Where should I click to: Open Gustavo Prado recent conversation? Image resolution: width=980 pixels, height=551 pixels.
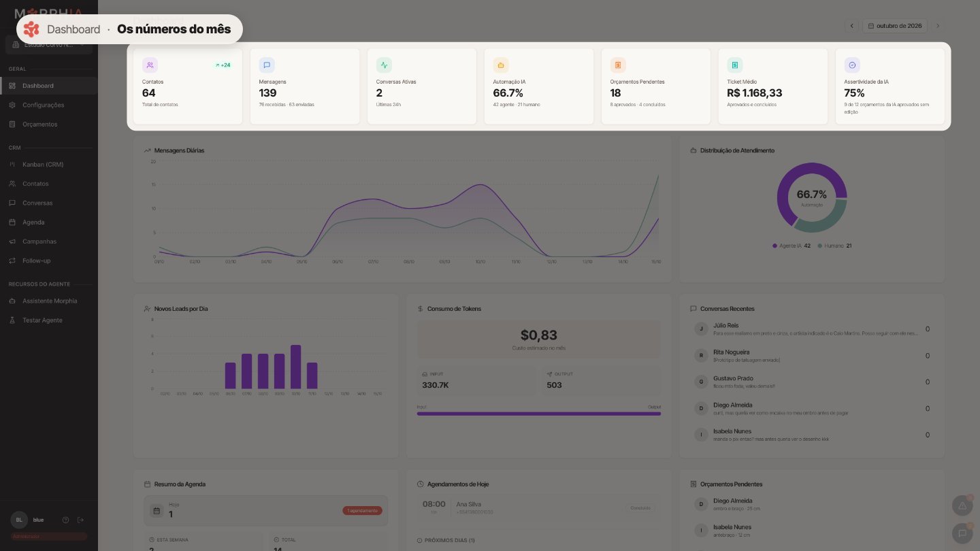[x=812, y=382]
